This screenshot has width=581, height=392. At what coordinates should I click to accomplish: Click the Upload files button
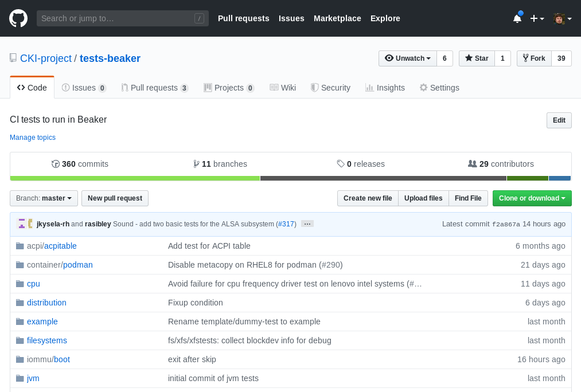tap(423, 198)
